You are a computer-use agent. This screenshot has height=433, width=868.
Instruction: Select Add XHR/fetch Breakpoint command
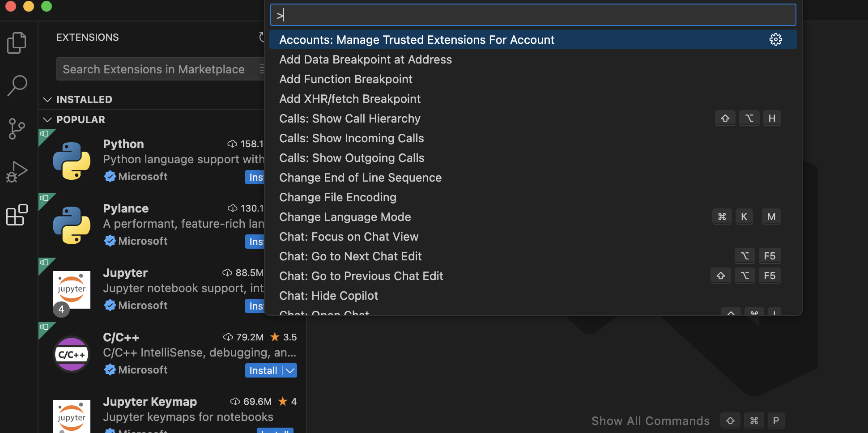(533, 98)
